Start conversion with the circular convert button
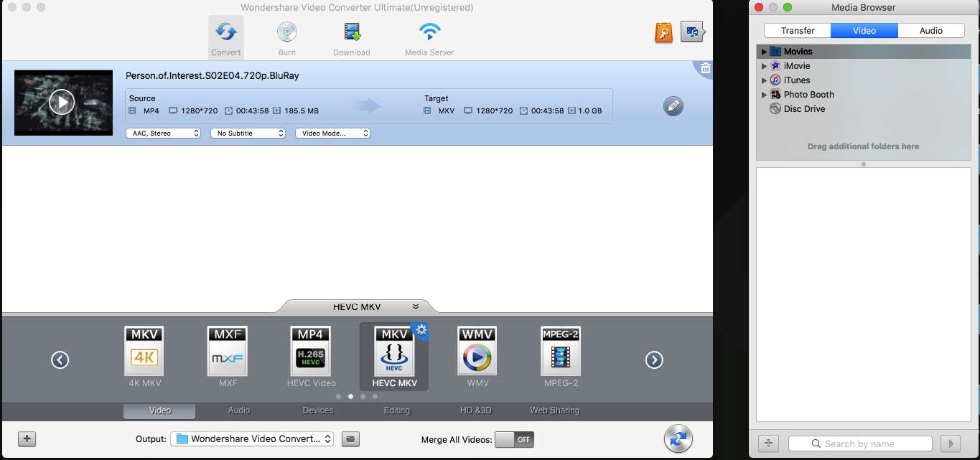The image size is (980, 460). tap(678, 439)
